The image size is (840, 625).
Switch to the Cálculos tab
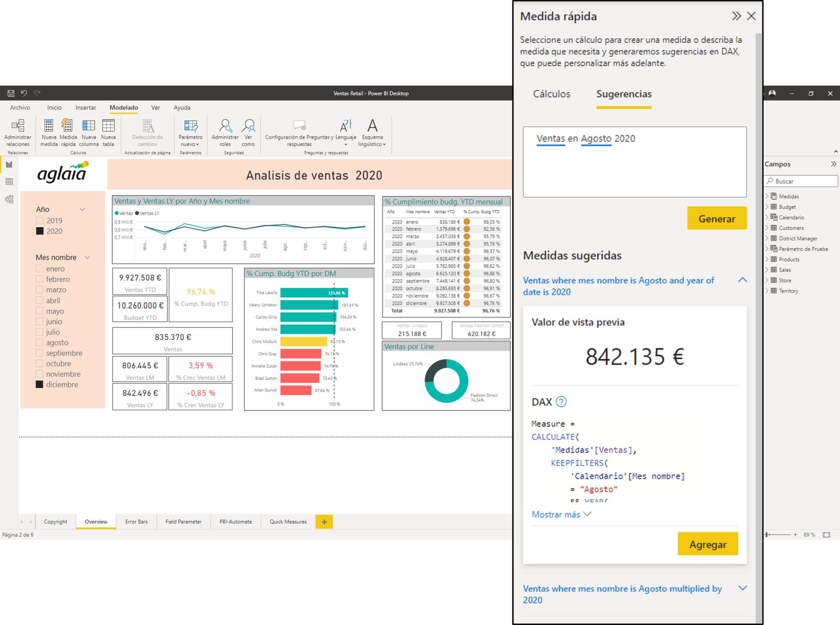pyautogui.click(x=551, y=94)
